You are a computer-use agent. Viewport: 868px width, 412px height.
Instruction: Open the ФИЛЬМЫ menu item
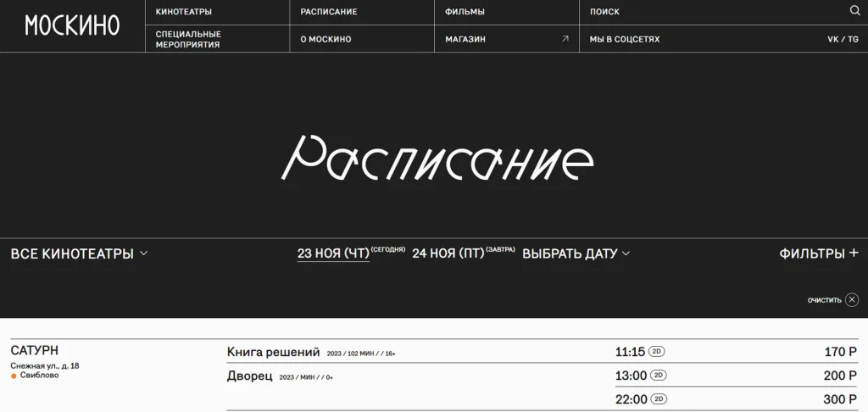[x=465, y=12]
